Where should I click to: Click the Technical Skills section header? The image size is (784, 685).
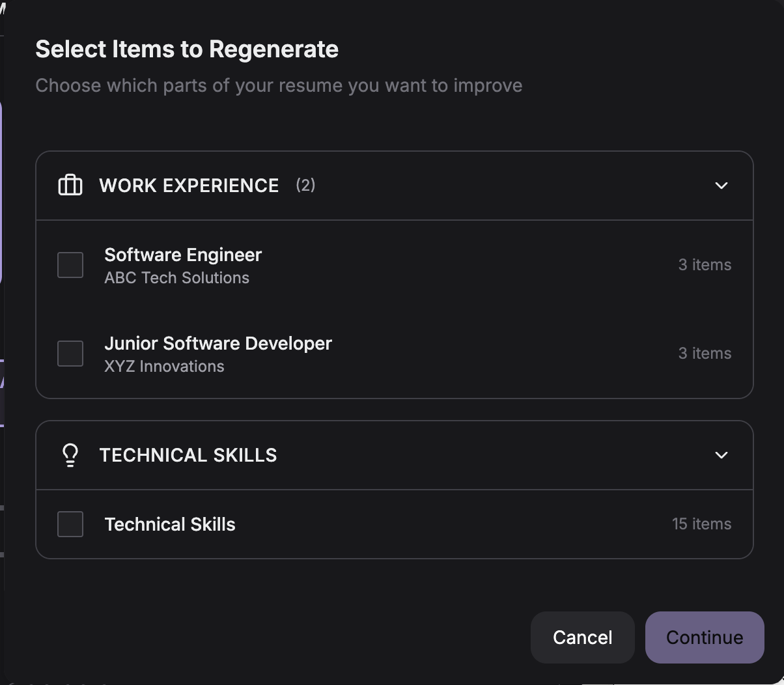pyautogui.click(x=188, y=455)
